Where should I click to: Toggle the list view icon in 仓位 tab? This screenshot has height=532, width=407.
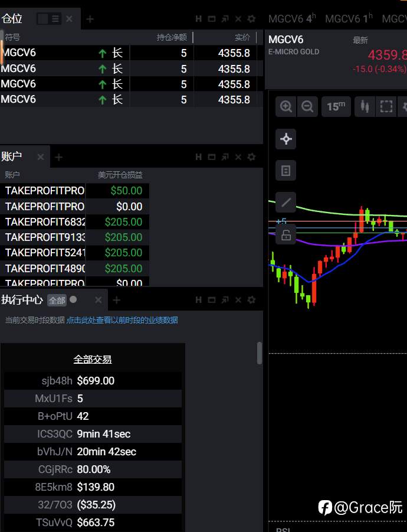pos(55,19)
